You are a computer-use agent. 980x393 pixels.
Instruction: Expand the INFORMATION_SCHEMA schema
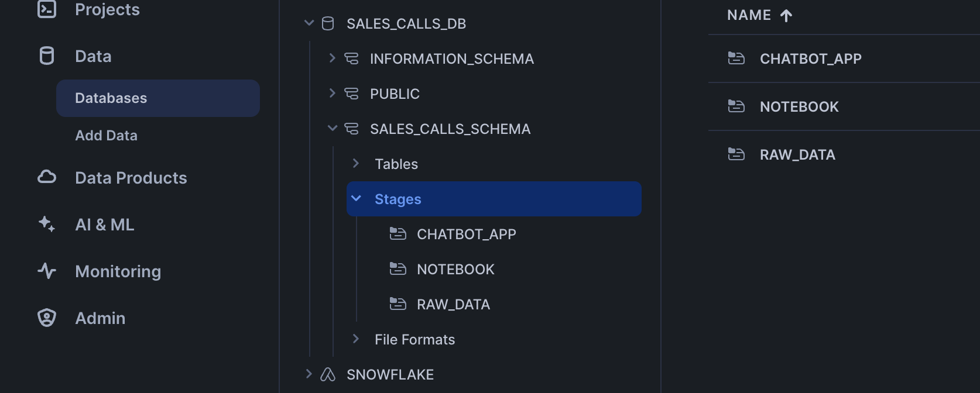pyautogui.click(x=332, y=58)
